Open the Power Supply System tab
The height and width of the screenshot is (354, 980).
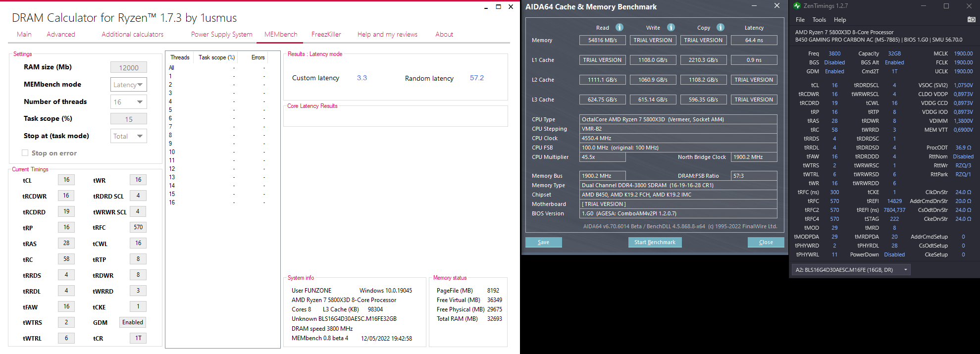(222, 34)
